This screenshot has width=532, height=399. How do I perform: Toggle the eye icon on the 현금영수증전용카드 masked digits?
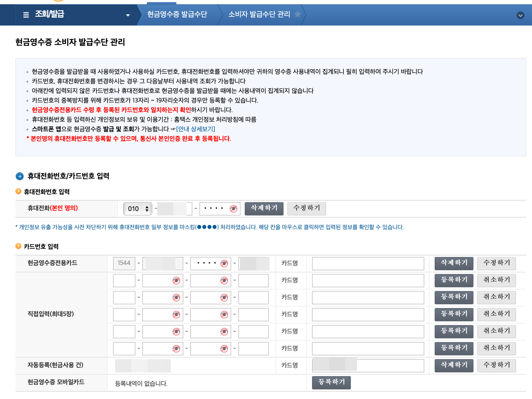click(x=225, y=264)
